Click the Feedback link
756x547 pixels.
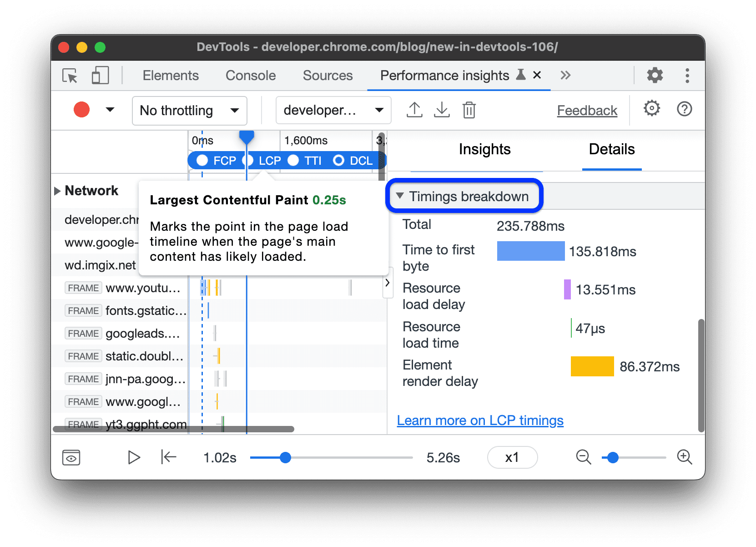[587, 111]
